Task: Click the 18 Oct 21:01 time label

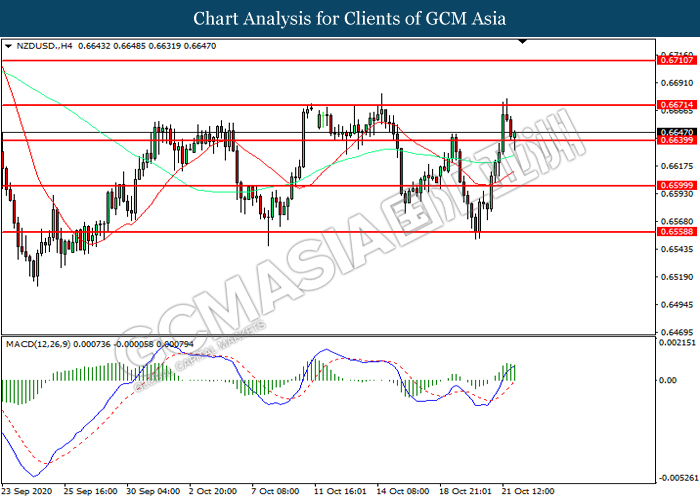Action: click(x=466, y=492)
